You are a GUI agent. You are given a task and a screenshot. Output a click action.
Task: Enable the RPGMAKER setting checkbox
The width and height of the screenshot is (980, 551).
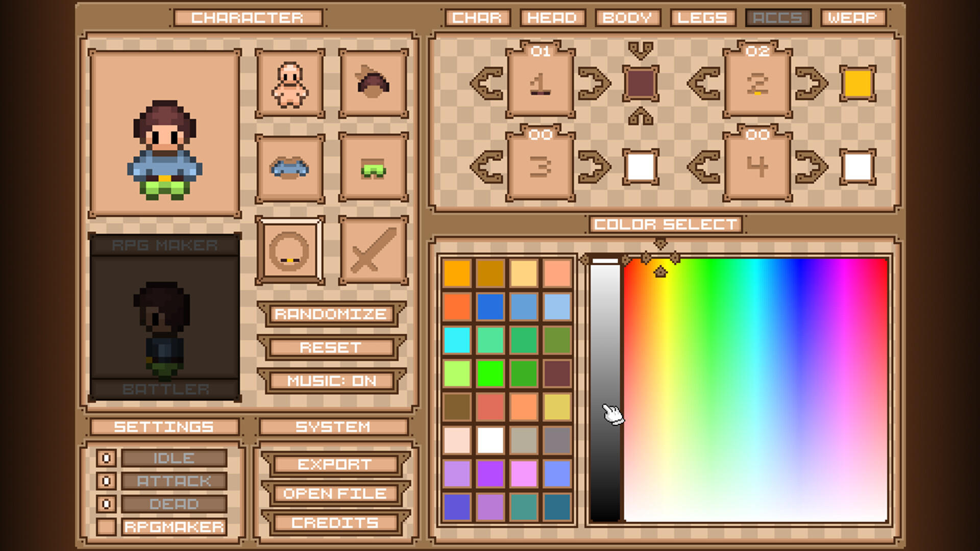[106, 527]
